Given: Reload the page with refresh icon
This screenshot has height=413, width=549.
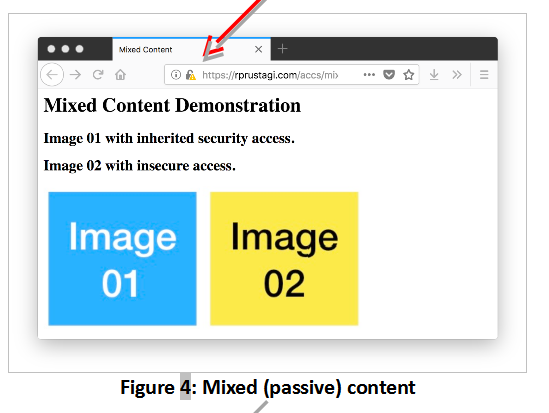Looking at the screenshot, I should (98, 75).
